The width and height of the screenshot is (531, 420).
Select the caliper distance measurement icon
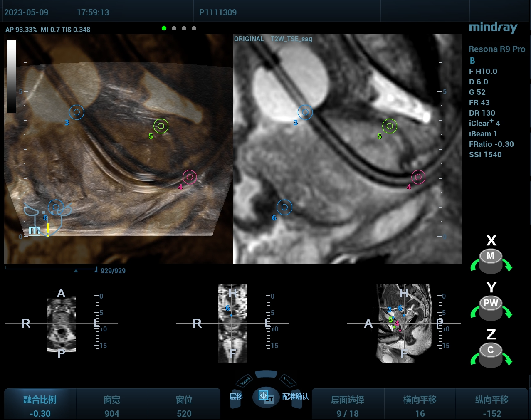tap(287, 380)
